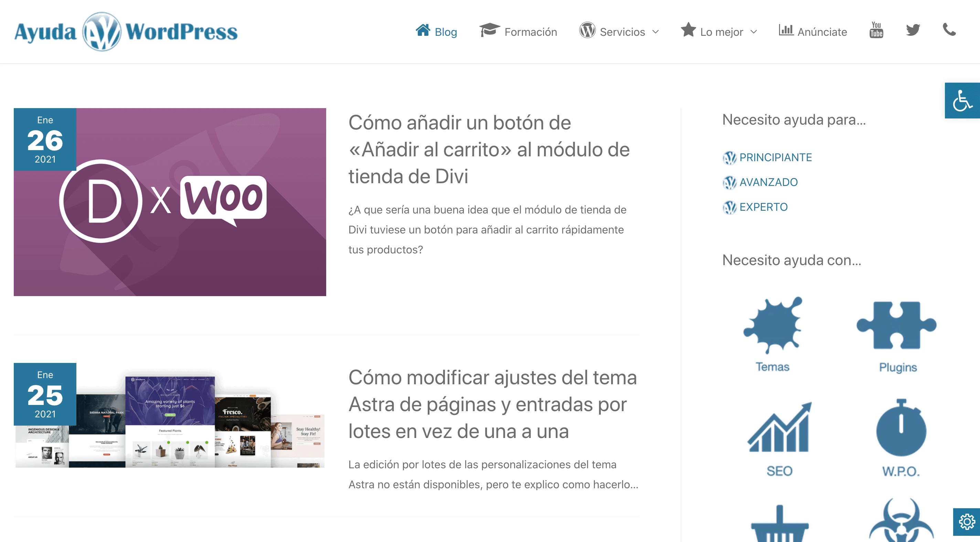This screenshot has height=542, width=980.
Task: Open the Formación menu item
Action: tap(530, 32)
